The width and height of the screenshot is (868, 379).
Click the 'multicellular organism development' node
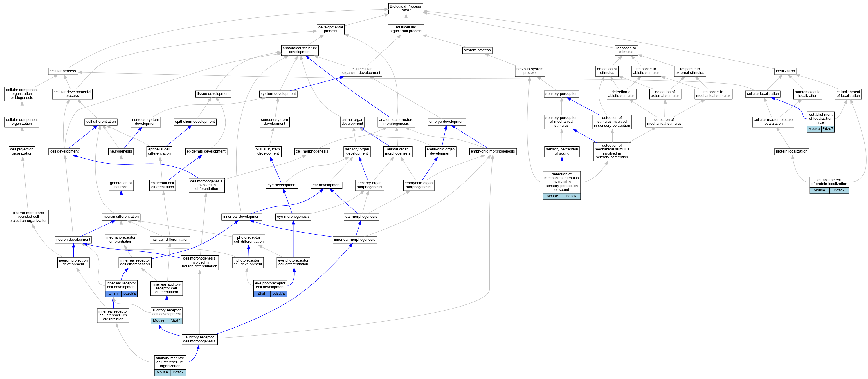pyautogui.click(x=361, y=71)
